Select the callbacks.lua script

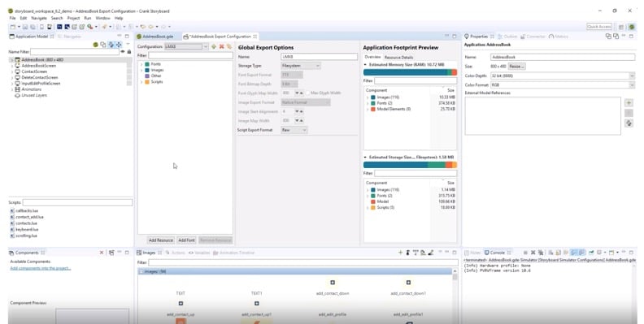click(x=27, y=211)
